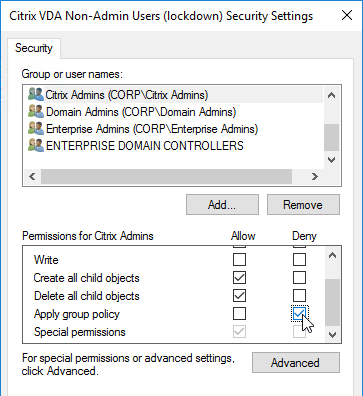
Task: Click the Add... button
Action: coord(222,205)
